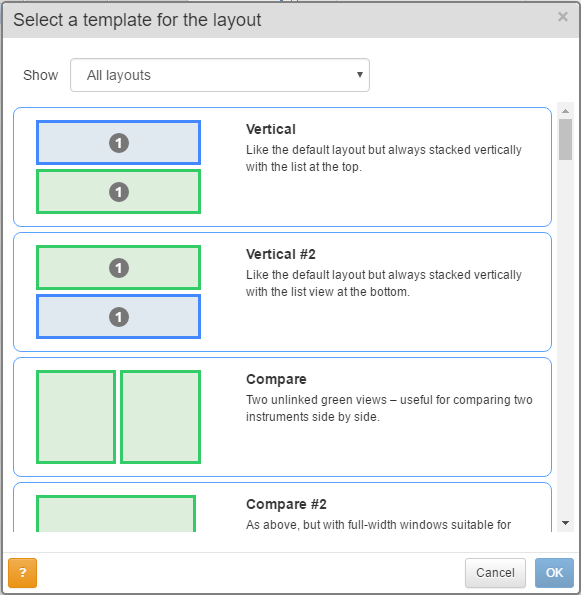Viewport: 581px width, 595px height.
Task: Click the dropdown arrow next to All layouts
Action: click(x=360, y=75)
